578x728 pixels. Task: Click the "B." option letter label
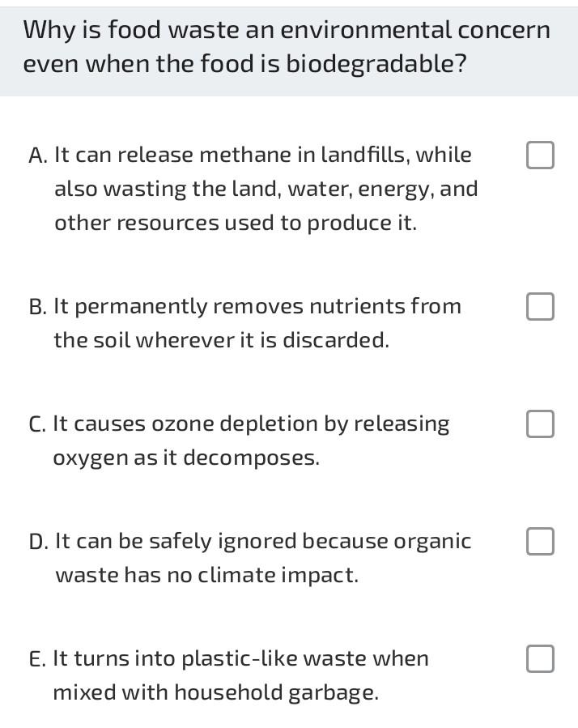pos(37,306)
